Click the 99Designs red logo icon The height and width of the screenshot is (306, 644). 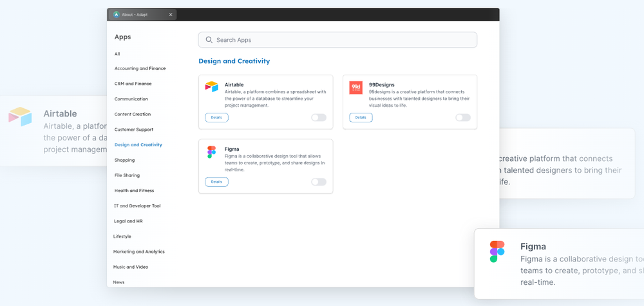(355, 88)
